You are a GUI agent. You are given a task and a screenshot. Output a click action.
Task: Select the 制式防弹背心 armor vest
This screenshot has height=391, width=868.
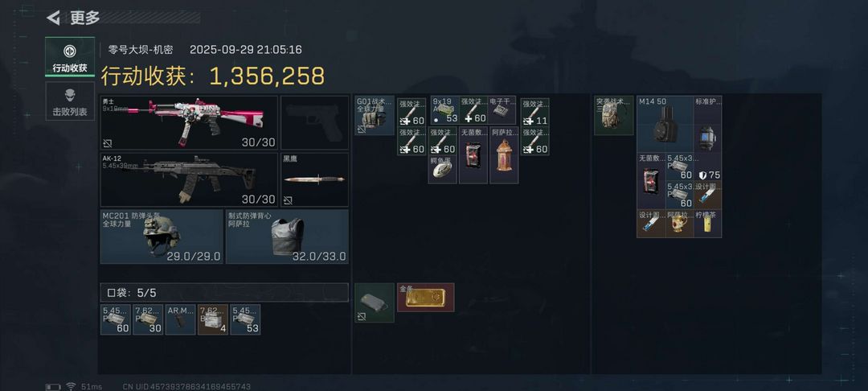(287, 237)
